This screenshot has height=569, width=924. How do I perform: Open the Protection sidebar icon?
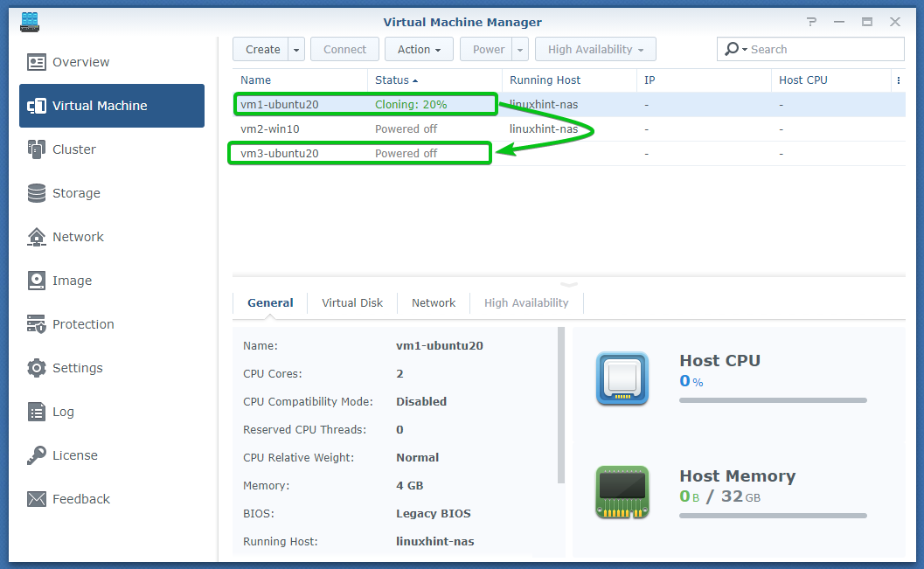click(x=37, y=324)
